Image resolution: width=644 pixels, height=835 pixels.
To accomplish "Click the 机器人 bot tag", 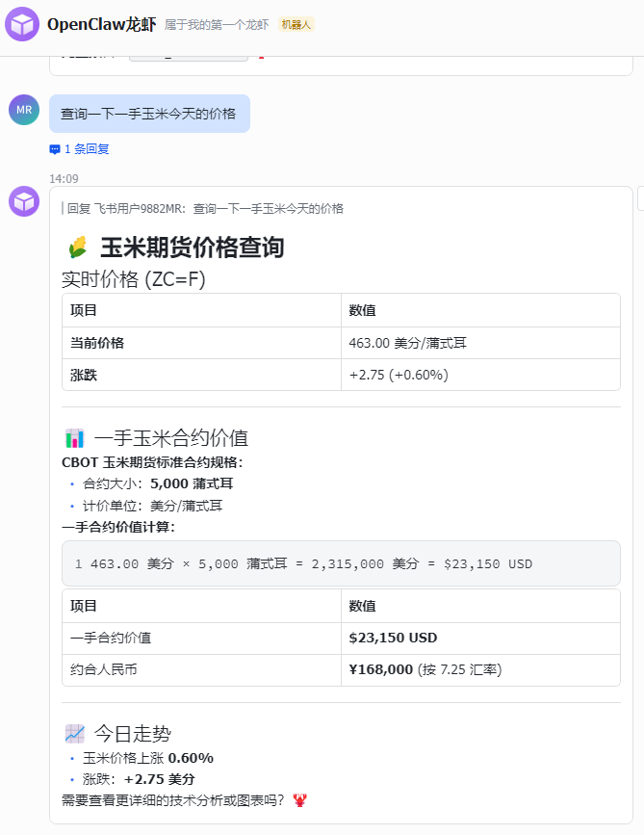I will [296, 24].
